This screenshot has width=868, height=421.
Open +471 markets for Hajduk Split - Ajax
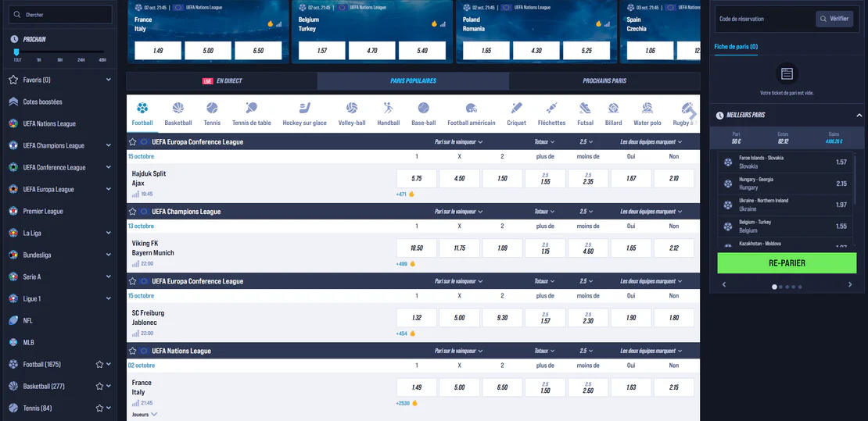point(401,194)
